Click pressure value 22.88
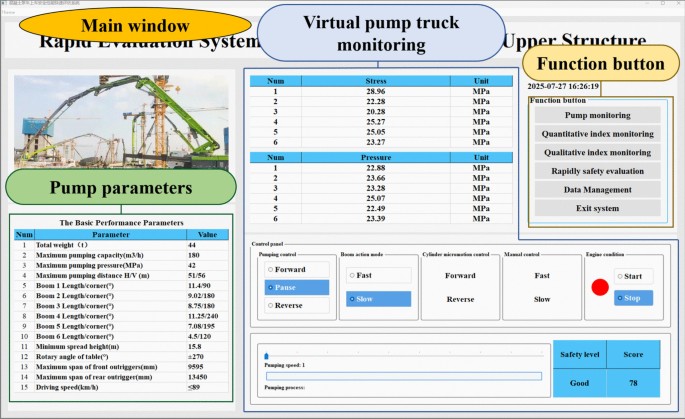685x419 pixels. [x=376, y=168]
